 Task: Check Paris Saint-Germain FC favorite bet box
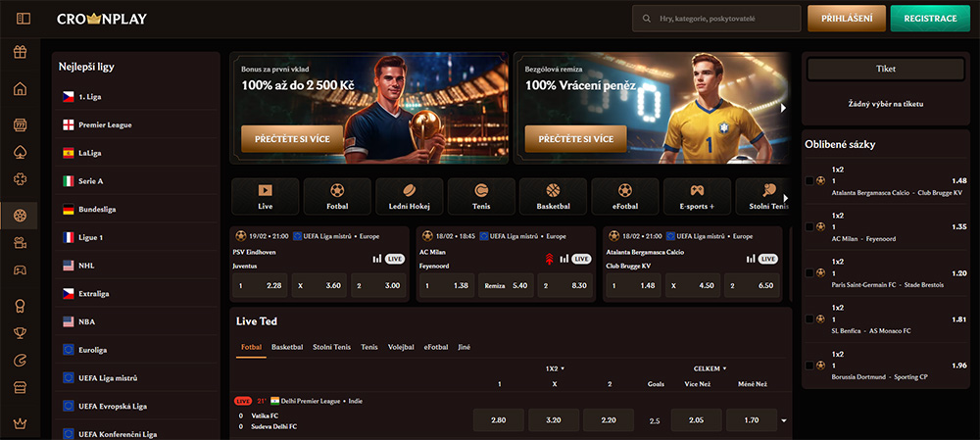(x=809, y=273)
